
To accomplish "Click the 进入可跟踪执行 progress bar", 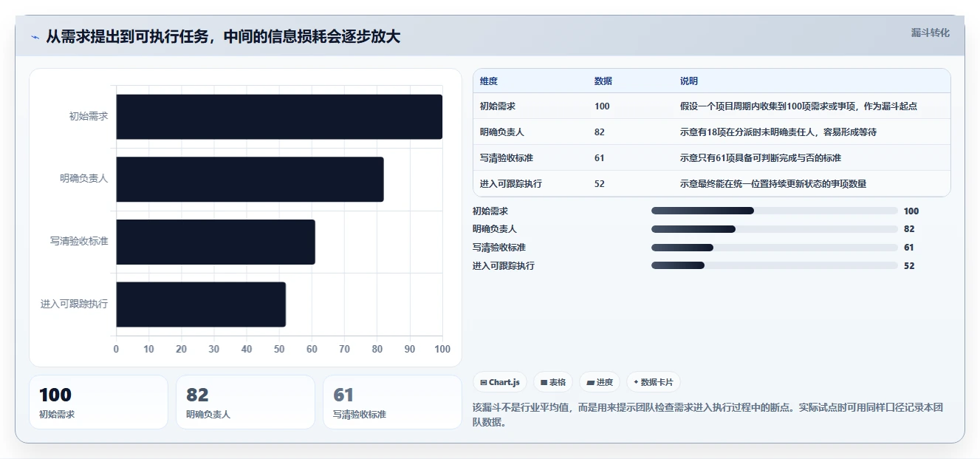I will click(x=774, y=265).
